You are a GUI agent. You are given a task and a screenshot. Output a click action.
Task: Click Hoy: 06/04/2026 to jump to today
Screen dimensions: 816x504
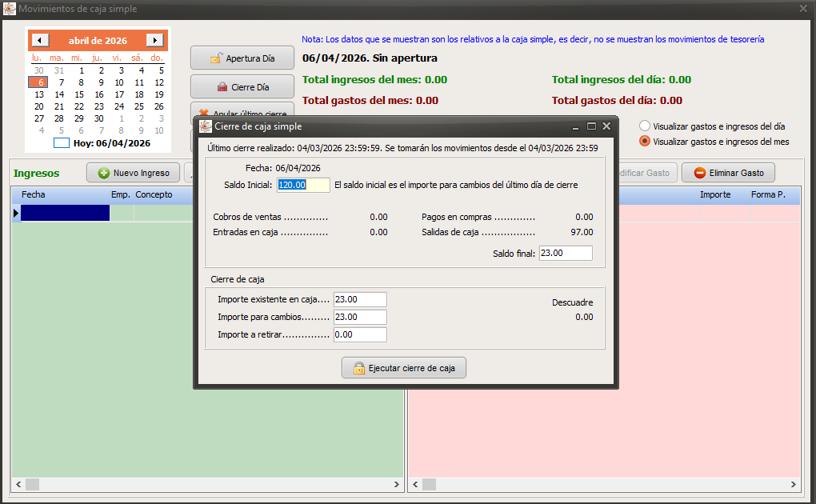point(111,143)
